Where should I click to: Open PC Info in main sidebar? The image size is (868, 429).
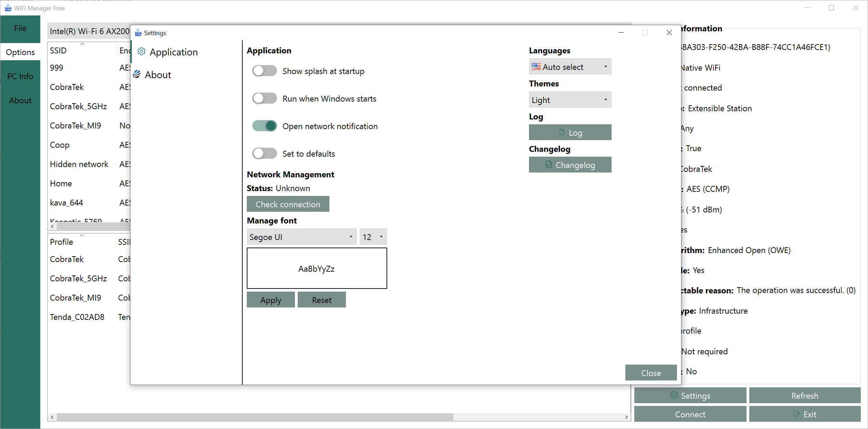click(20, 76)
